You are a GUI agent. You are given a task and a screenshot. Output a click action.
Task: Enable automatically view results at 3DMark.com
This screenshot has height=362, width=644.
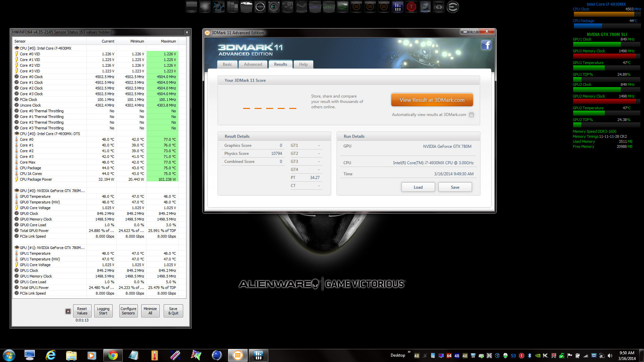471,115
